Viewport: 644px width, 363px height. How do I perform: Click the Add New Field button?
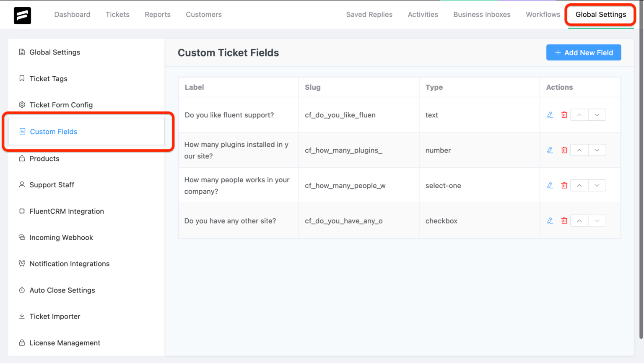tap(584, 52)
